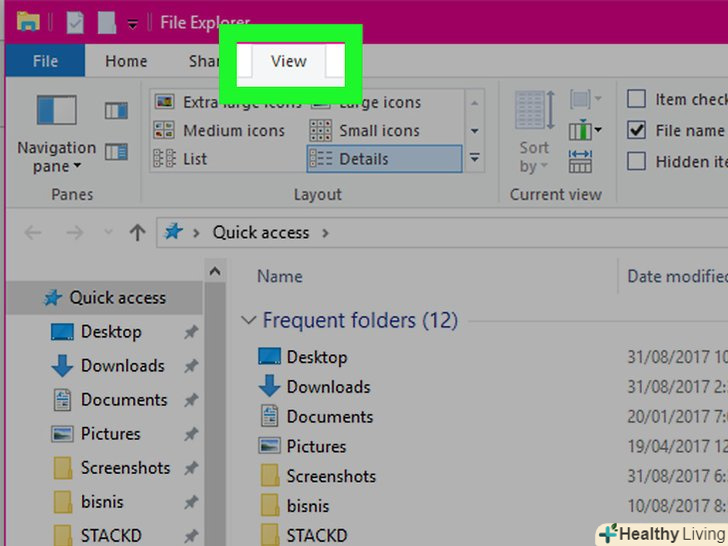This screenshot has width=728, height=546.
Task: Open the recent locations dropdown arrow
Action: tap(108, 231)
